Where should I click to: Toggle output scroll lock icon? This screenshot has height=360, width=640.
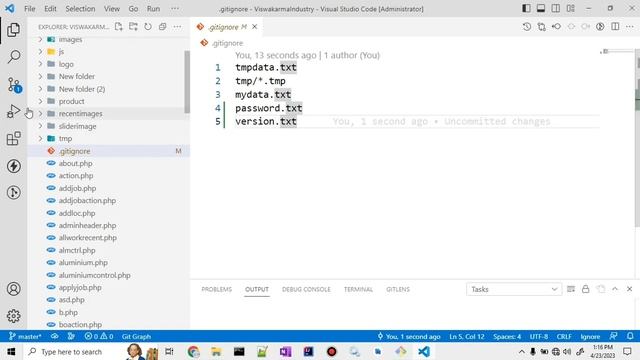pyautogui.click(x=586, y=289)
